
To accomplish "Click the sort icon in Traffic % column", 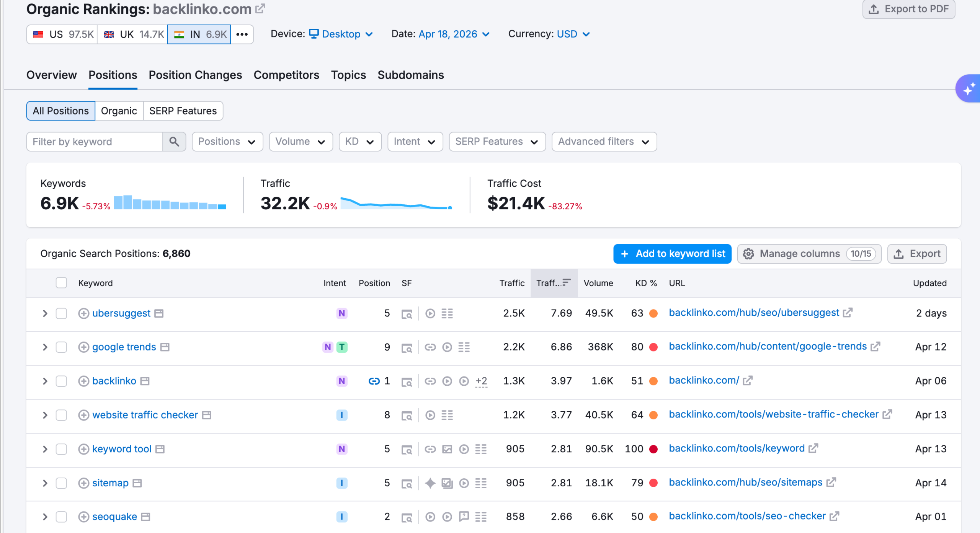I will point(566,283).
